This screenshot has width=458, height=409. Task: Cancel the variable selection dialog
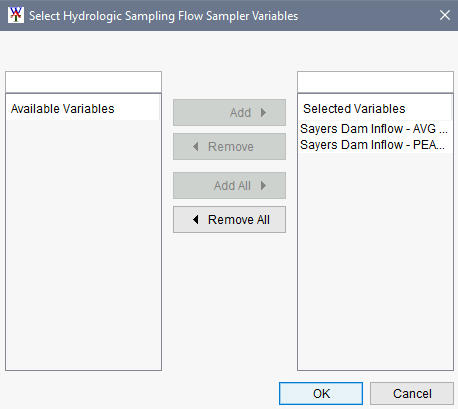[x=412, y=393]
